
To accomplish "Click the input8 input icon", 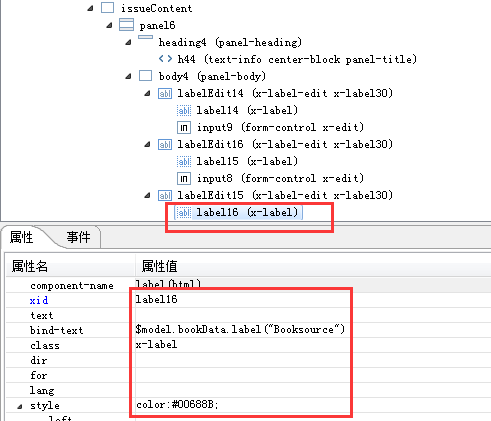I will (184, 178).
